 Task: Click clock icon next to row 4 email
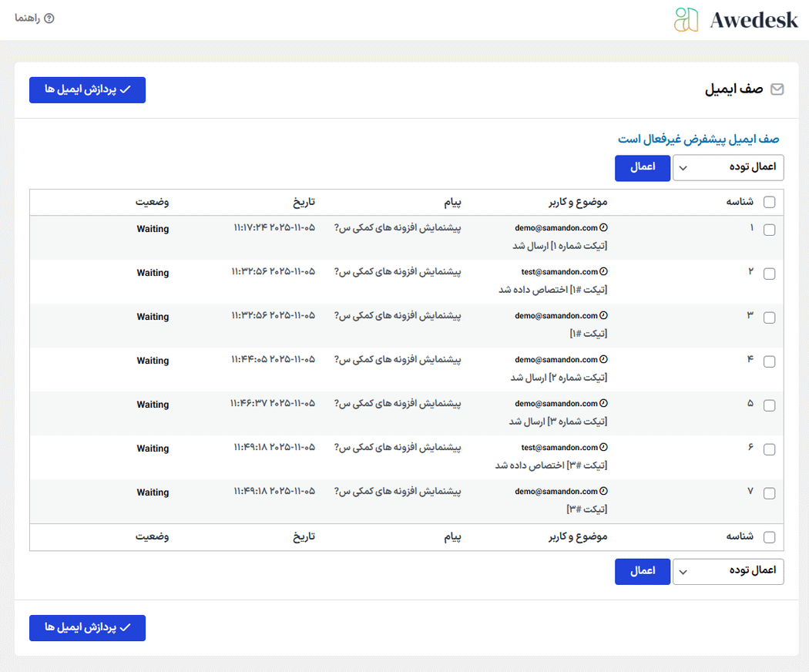(604, 360)
